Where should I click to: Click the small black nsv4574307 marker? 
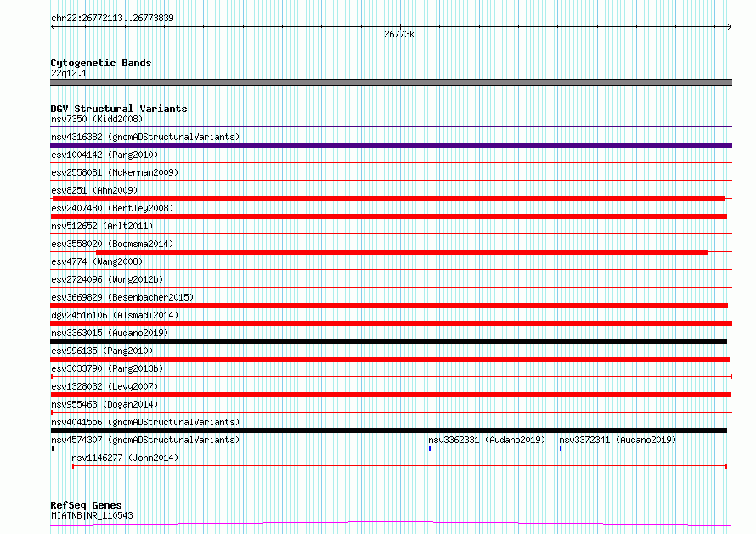[x=53, y=448]
